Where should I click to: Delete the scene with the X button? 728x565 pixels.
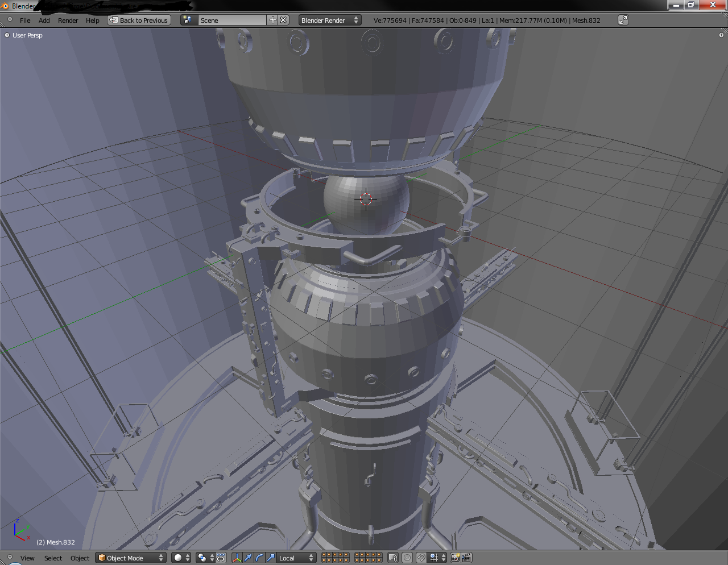[x=283, y=20]
